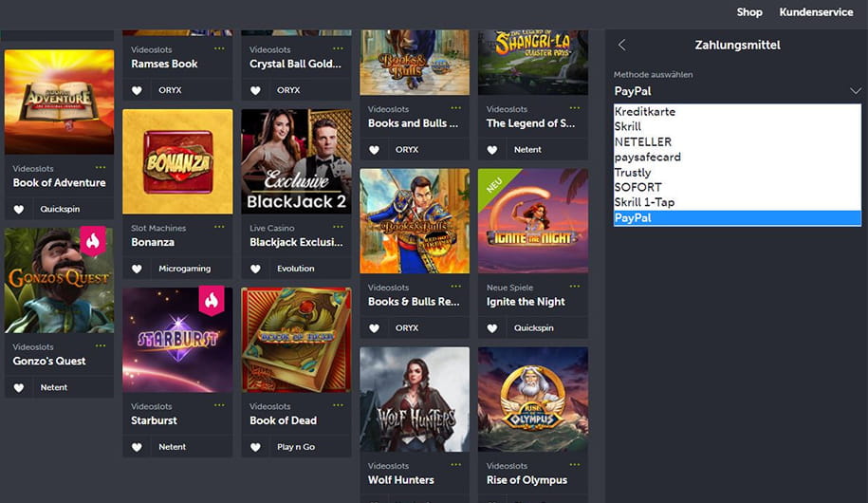Open Books & Bulls matador thumbnail
Screen dimensions: 868x503
point(415,221)
